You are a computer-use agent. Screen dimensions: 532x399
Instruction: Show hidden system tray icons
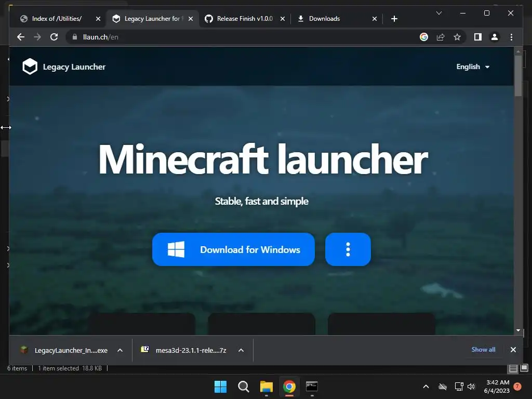426,387
